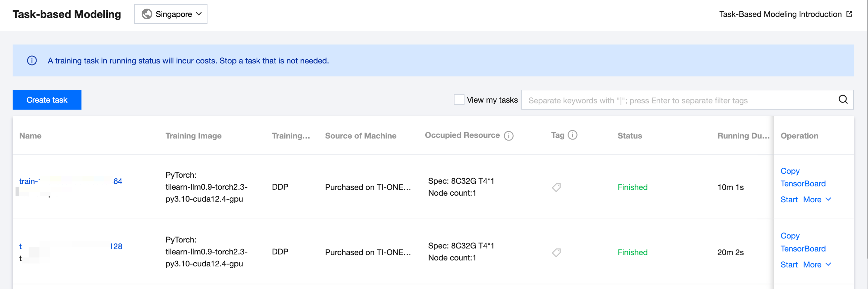Click the globe icon in the region selector

click(x=147, y=14)
